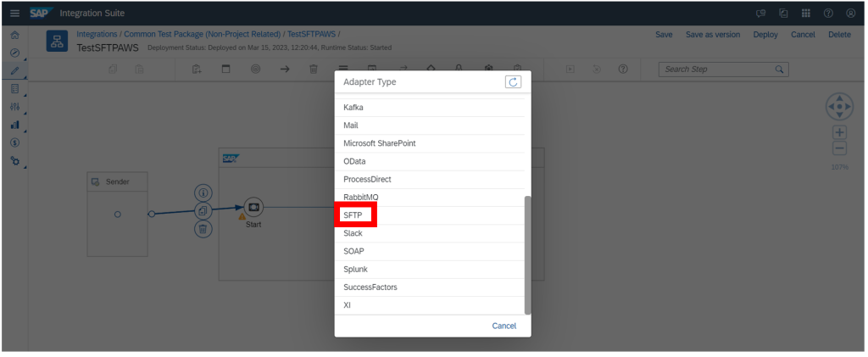Open the Settings gears sidebar icon
Image resolution: width=868 pixels, height=357 pixels.
pyautogui.click(x=15, y=160)
